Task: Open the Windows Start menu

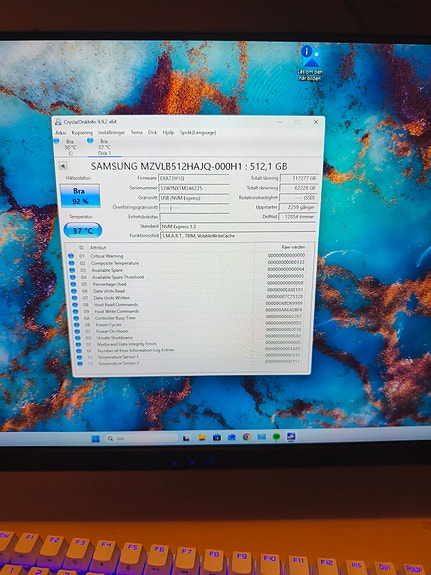Action: 95,439
